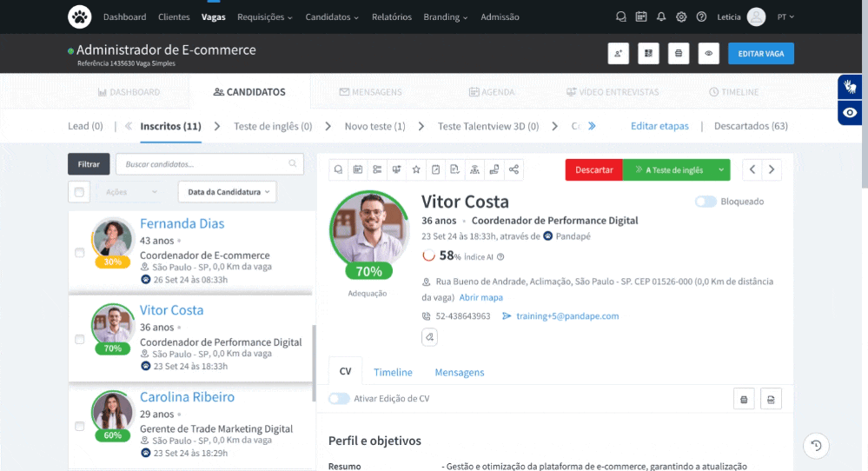This screenshot has height=471, width=868.
Task: Open the history icon at bottom right
Action: click(816, 446)
